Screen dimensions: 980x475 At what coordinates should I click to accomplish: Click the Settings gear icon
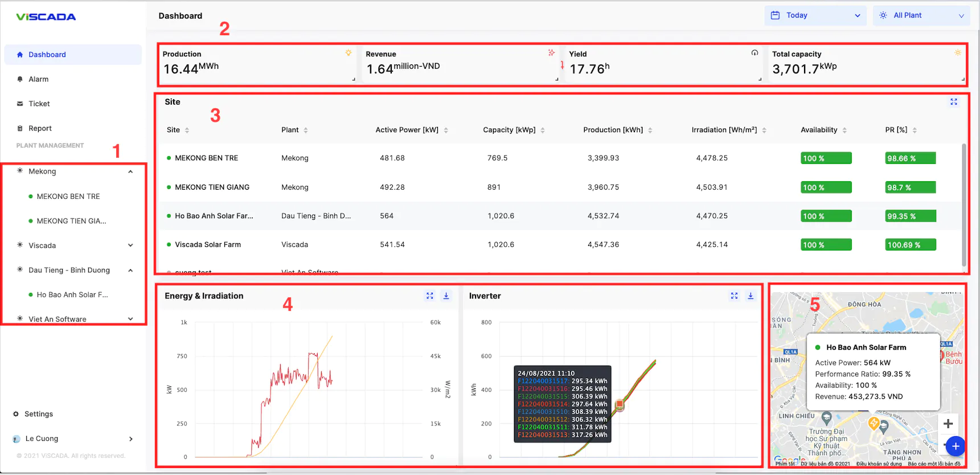click(x=16, y=414)
